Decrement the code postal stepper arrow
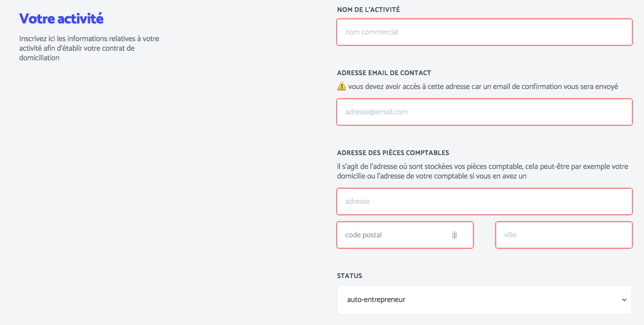The image size is (644, 325). [454, 237]
